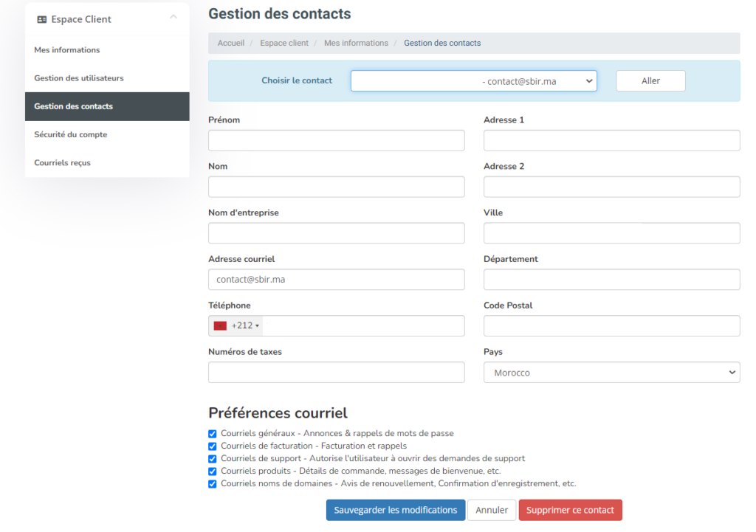Screen dimensions: 756x532
Task: Disable Courriels de support checkbox
Action: [x=213, y=459]
